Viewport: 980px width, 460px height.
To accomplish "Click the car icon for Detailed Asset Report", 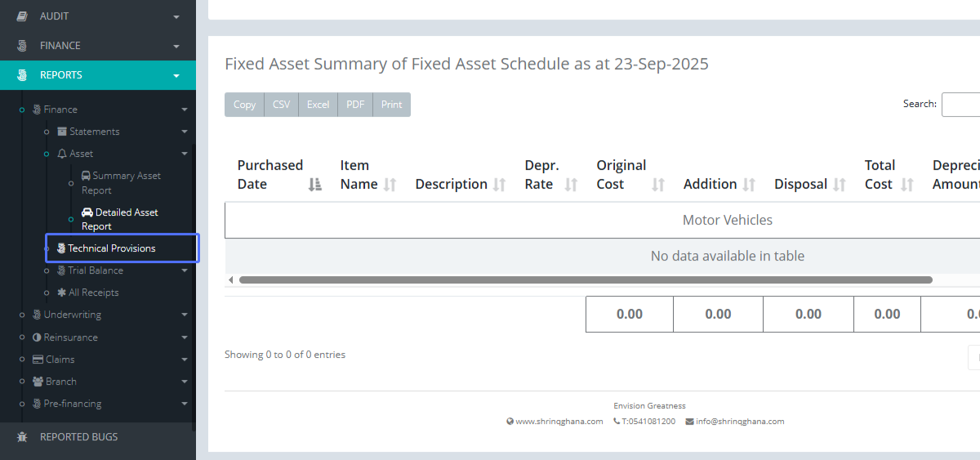I will [x=87, y=212].
